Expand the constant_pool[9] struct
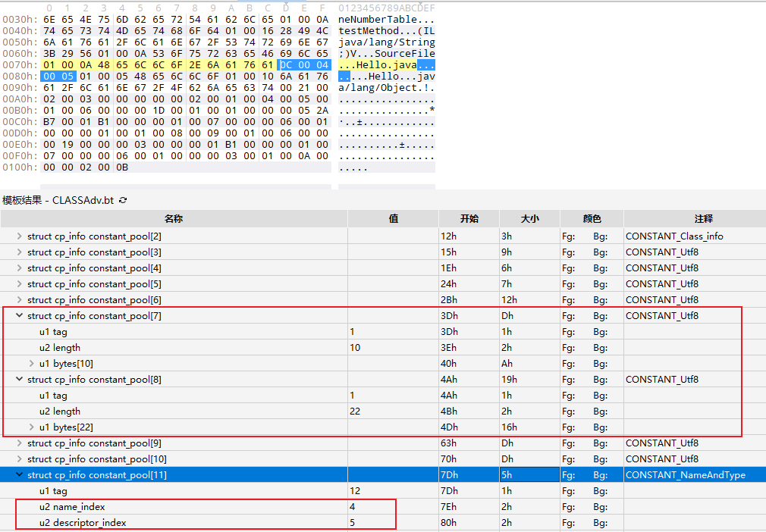Viewport: 766px width, 532px height. tap(20, 443)
